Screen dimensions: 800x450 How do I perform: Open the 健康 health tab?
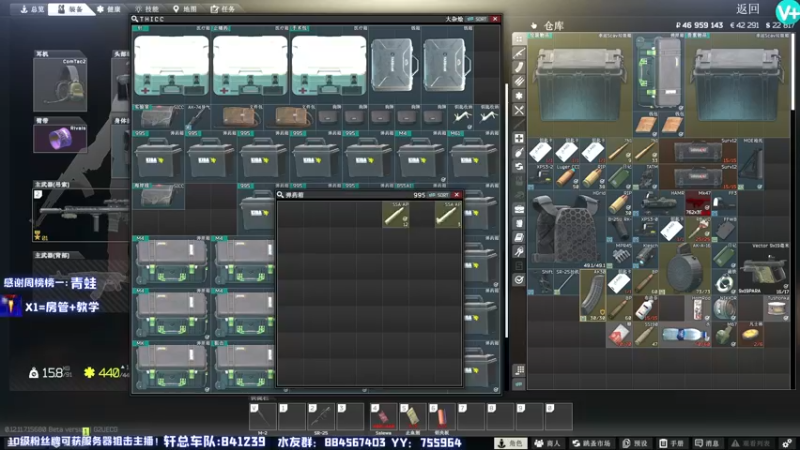(109, 9)
